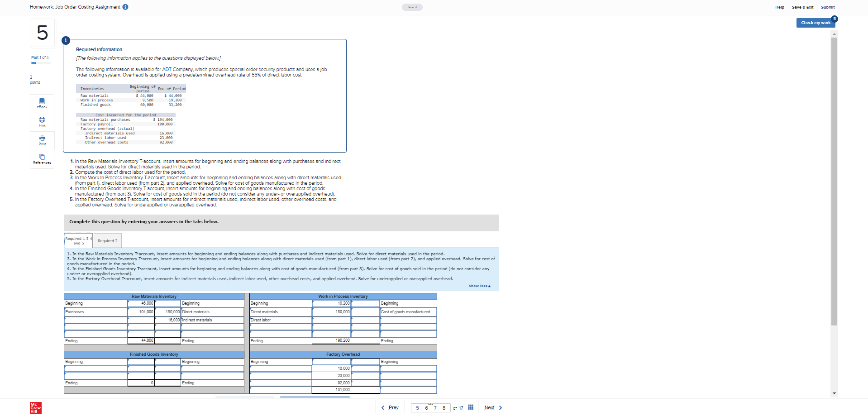Toggle the linked-questions chain icon above page numbers

(430, 404)
